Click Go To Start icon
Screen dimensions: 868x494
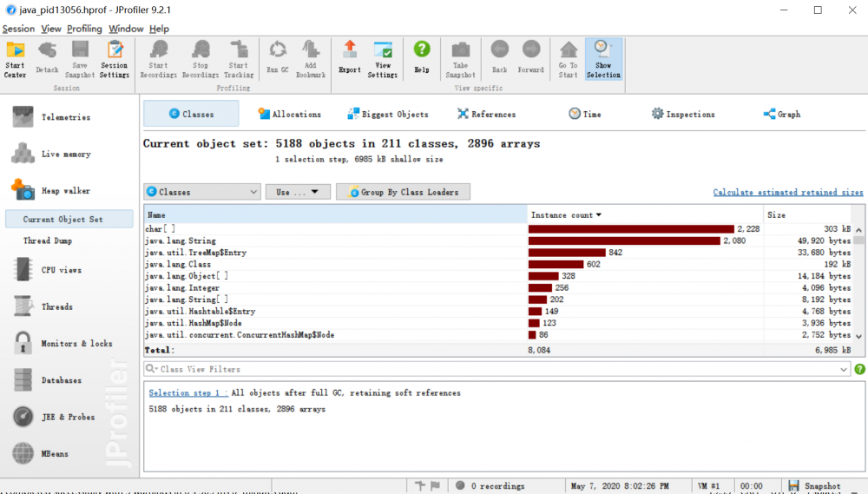568,59
